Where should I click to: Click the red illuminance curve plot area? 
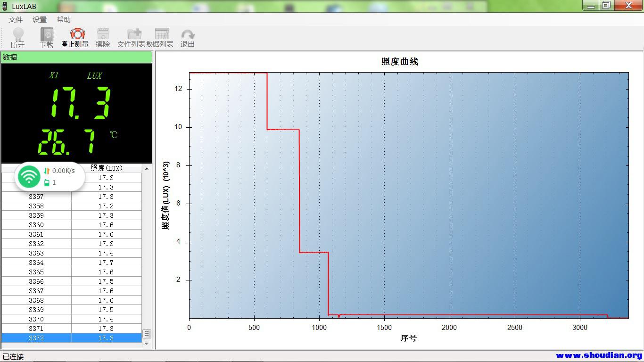(409, 195)
